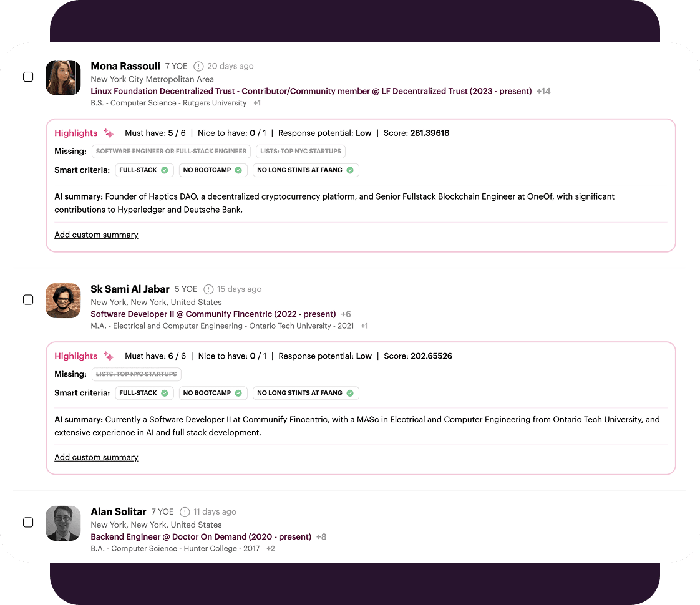Click the sparkle icon in Sami's Highlights card
The image size is (700, 605).
pyautogui.click(x=109, y=356)
